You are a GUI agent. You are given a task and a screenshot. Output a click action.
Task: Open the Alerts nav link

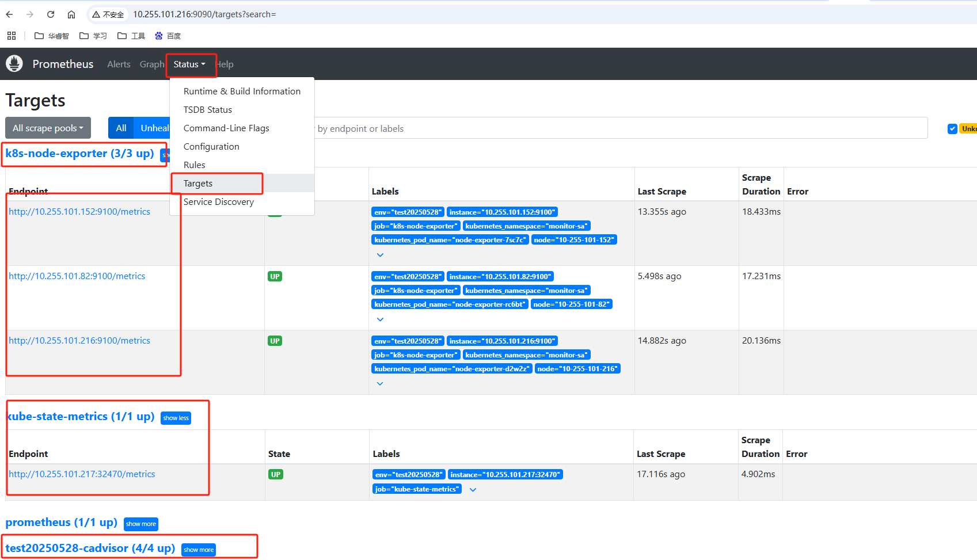[119, 64]
